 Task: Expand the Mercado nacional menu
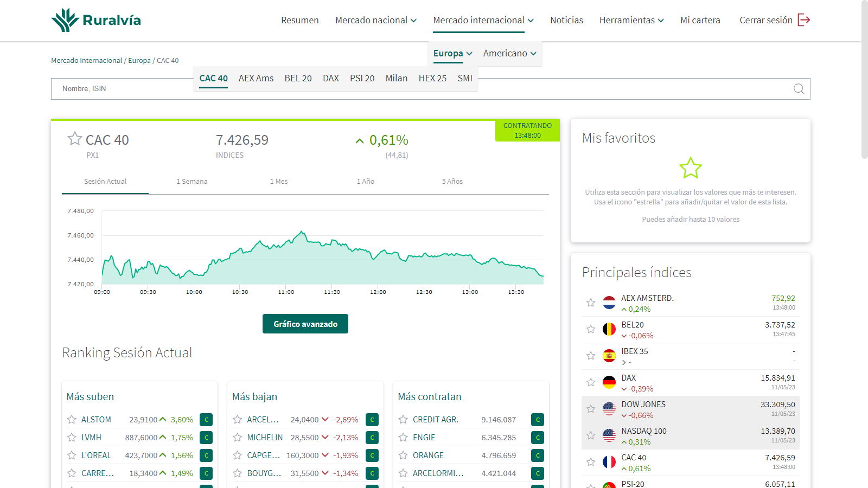click(375, 20)
